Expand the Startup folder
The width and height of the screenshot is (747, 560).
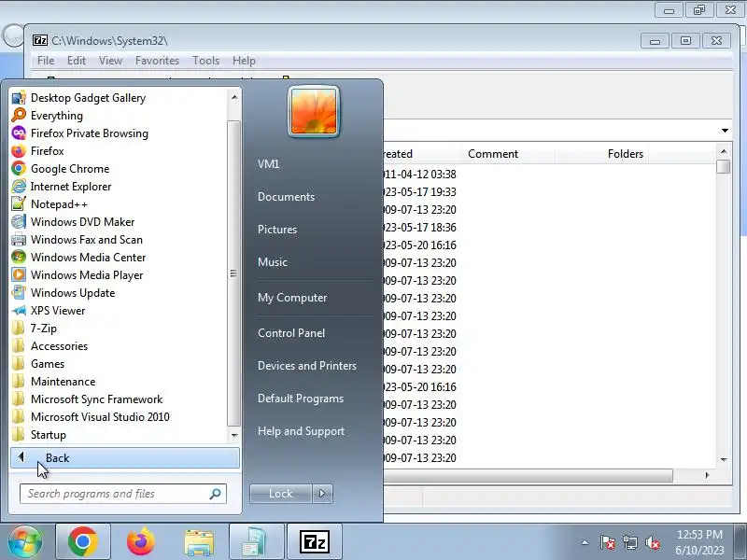click(x=49, y=435)
